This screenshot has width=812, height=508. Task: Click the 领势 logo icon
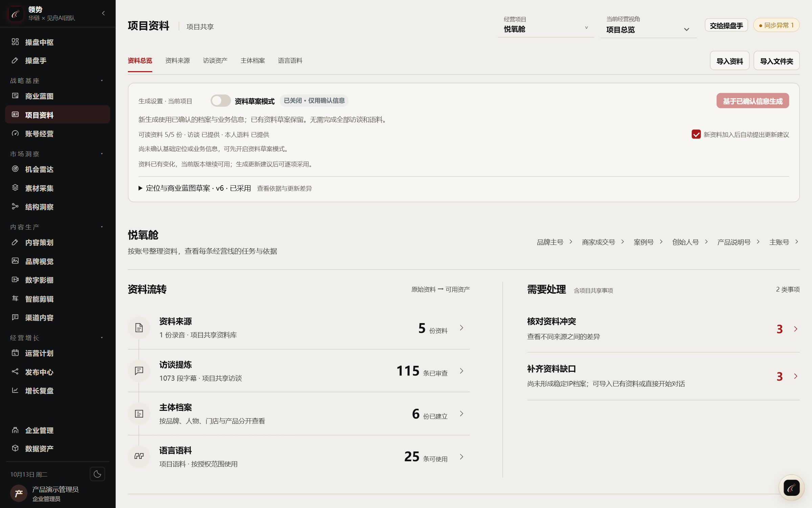coord(15,14)
